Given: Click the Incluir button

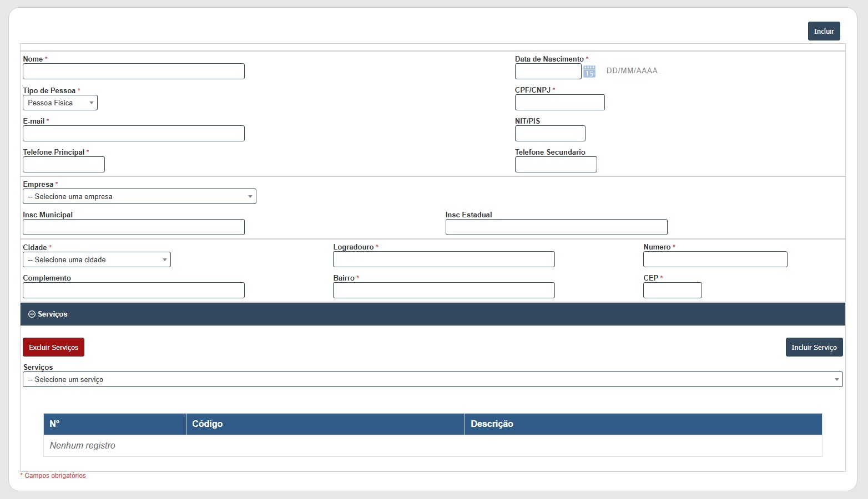Looking at the screenshot, I should 824,31.
